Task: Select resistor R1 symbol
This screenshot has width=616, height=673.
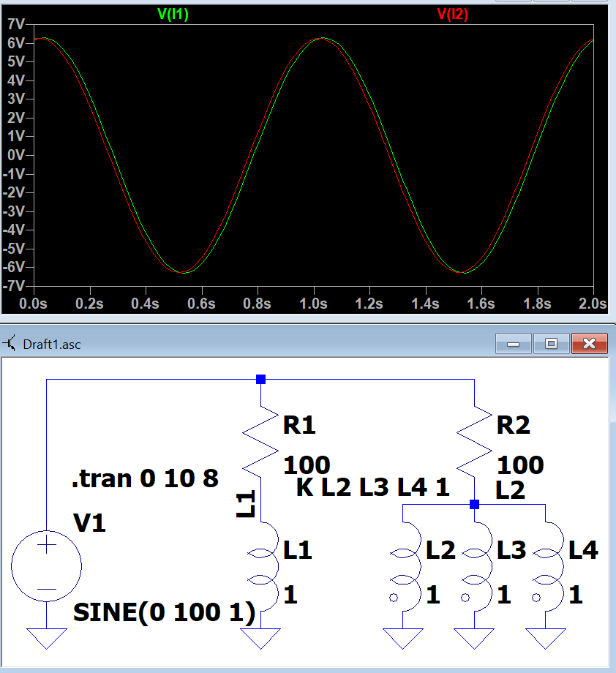Action: 260,442
